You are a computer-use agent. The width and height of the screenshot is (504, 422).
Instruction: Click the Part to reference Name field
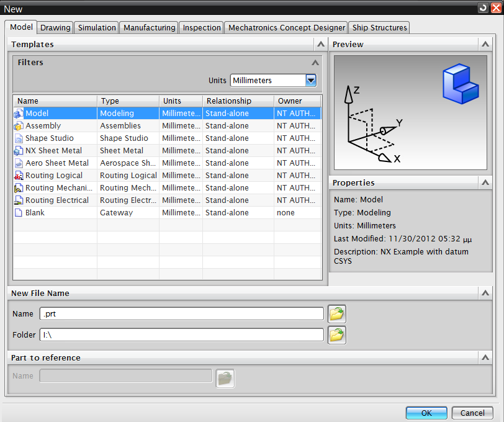pos(125,375)
